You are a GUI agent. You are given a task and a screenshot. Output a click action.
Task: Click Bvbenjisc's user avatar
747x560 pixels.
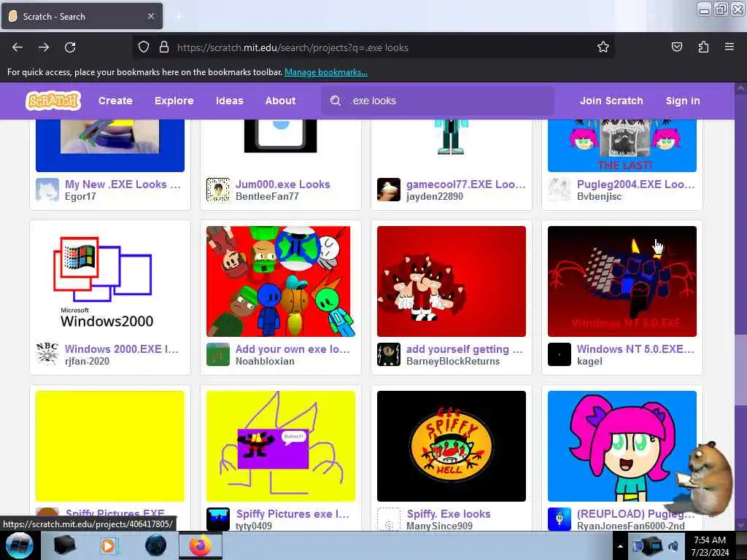(560, 190)
